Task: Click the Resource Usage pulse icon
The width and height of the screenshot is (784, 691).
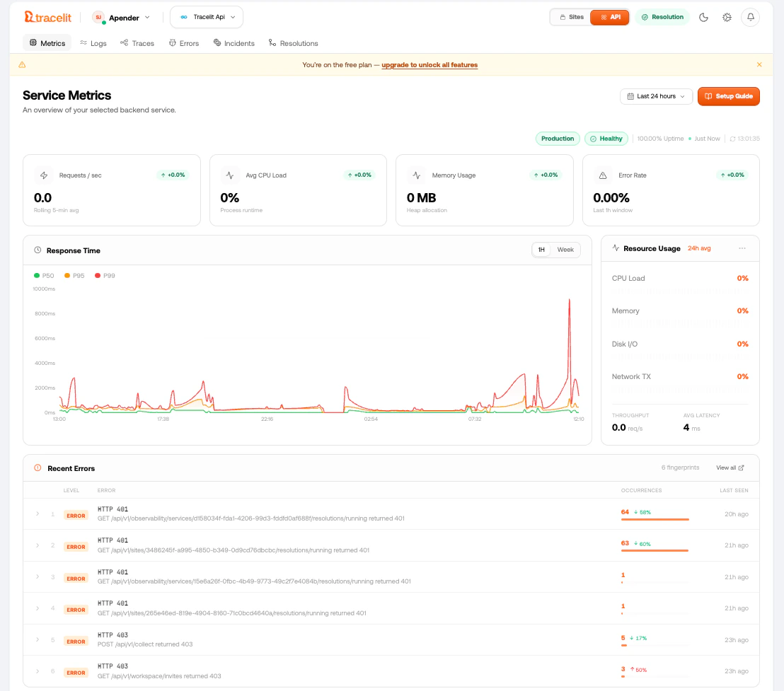Action: [616, 248]
